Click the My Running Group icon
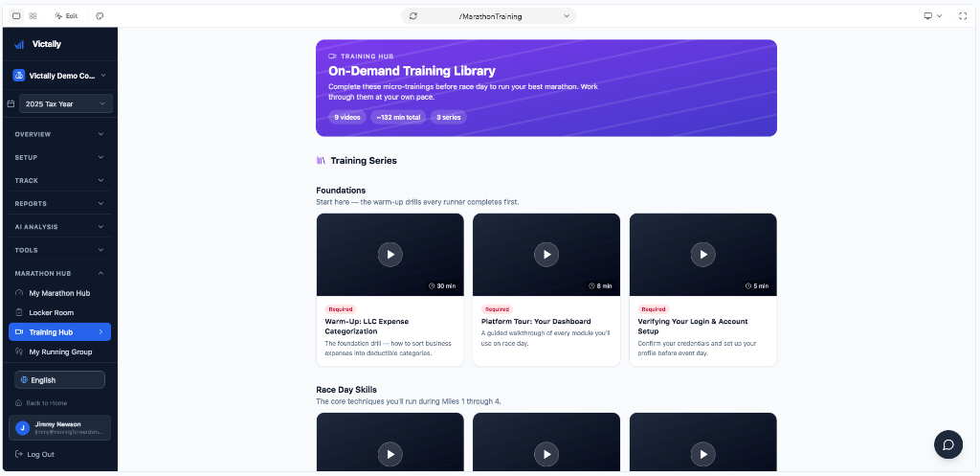The image size is (980, 476). tap(19, 352)
